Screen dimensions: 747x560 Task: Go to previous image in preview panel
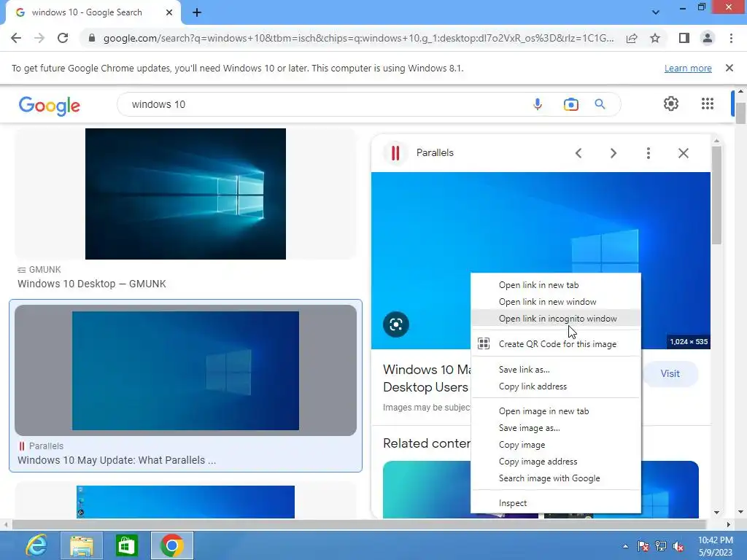[x=578, y=153]
